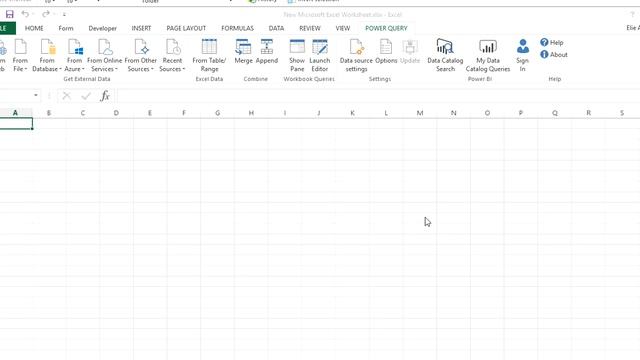Expand Recent Sources list
640x360 pixels.
[x=172, y=56]
